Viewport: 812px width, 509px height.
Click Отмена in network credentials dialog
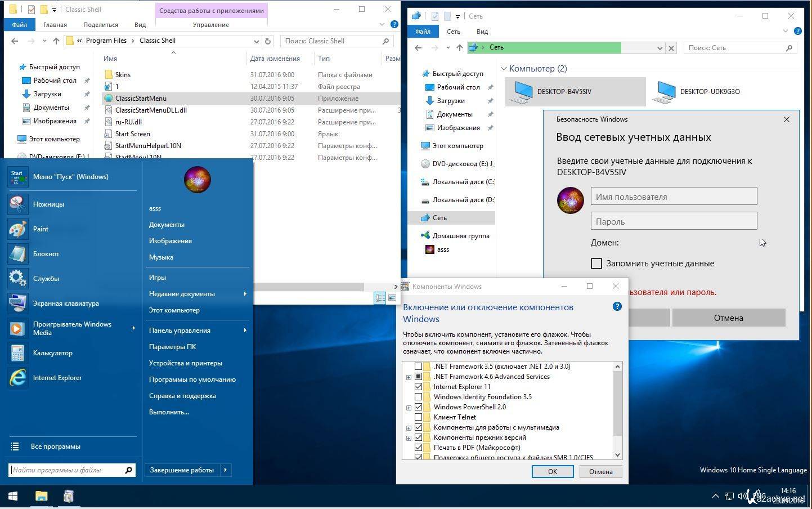pyautogui.click(x=728, y=318)
